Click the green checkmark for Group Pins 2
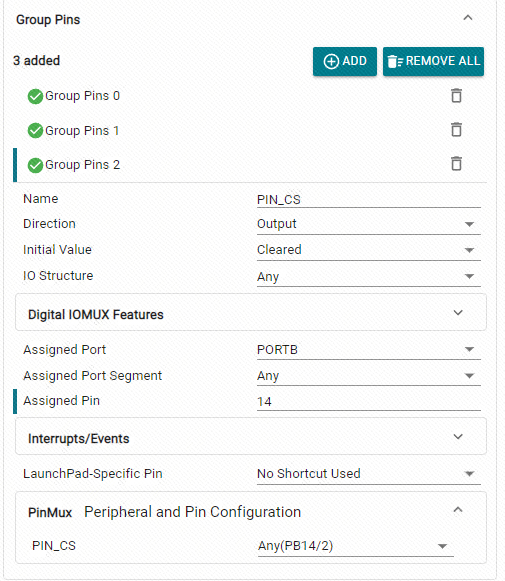This screenshot has width=505, height=581. [x=35, y=165]
